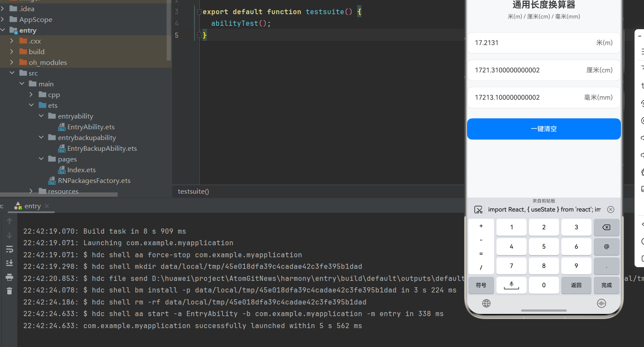Open EntryAbility.ets file
Screen dimensions: 644x347
pos(91,127)
